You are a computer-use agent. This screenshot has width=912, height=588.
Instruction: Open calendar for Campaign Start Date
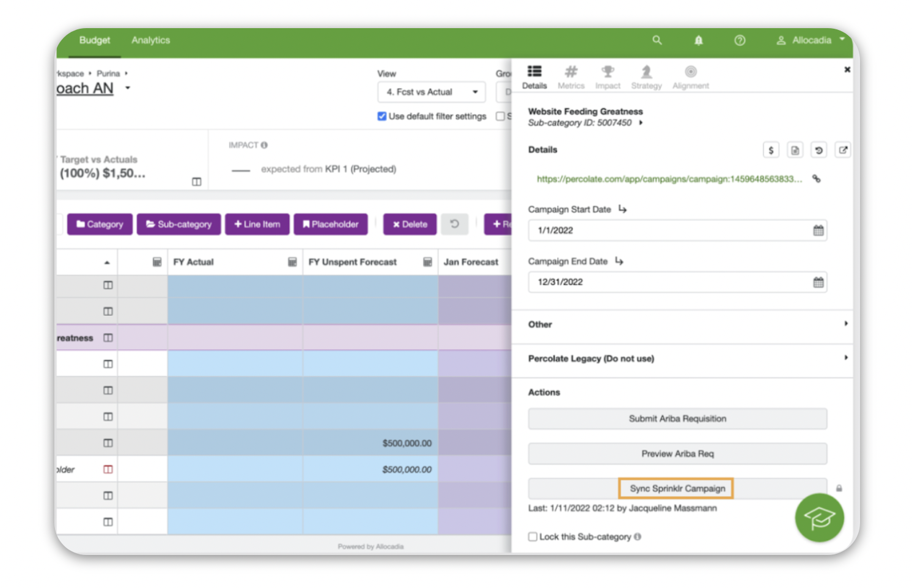tap(818, 230)
